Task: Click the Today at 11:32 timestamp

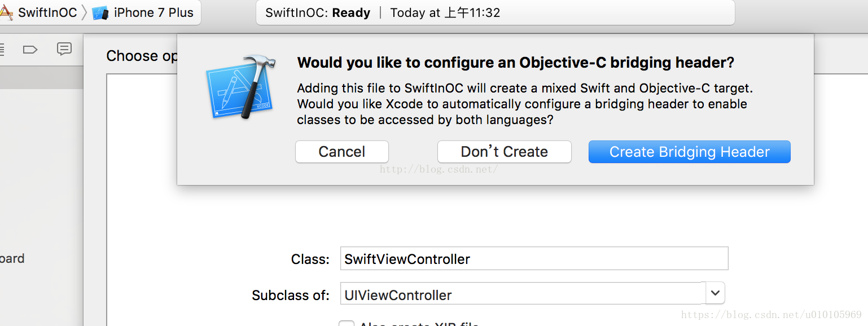Action: (445, 12)
